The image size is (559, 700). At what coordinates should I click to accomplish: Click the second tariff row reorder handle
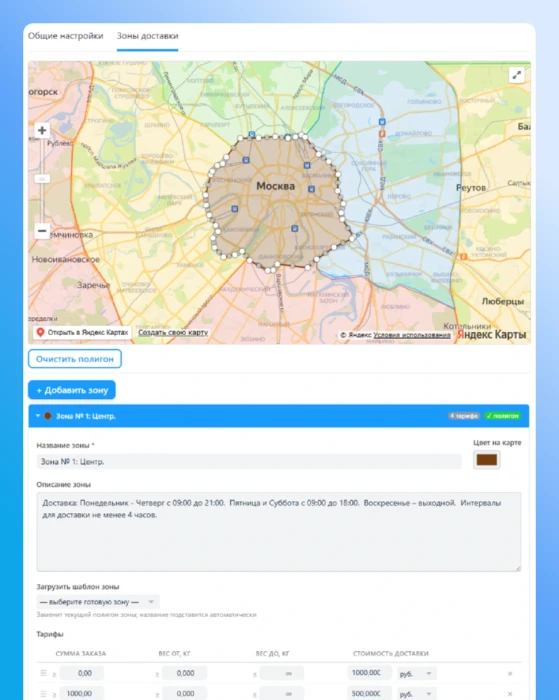tap(43, 693)
